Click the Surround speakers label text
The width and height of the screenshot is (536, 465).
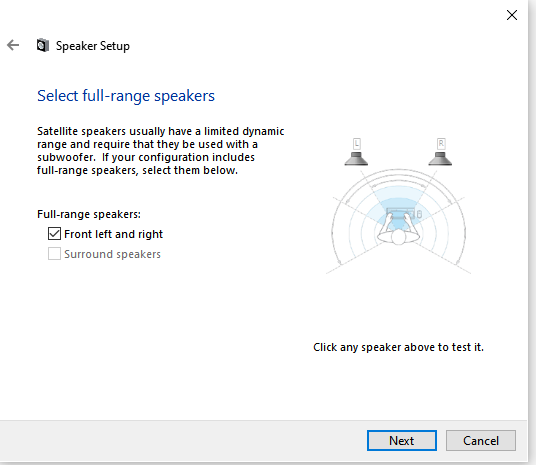click(x=112, y=254)
